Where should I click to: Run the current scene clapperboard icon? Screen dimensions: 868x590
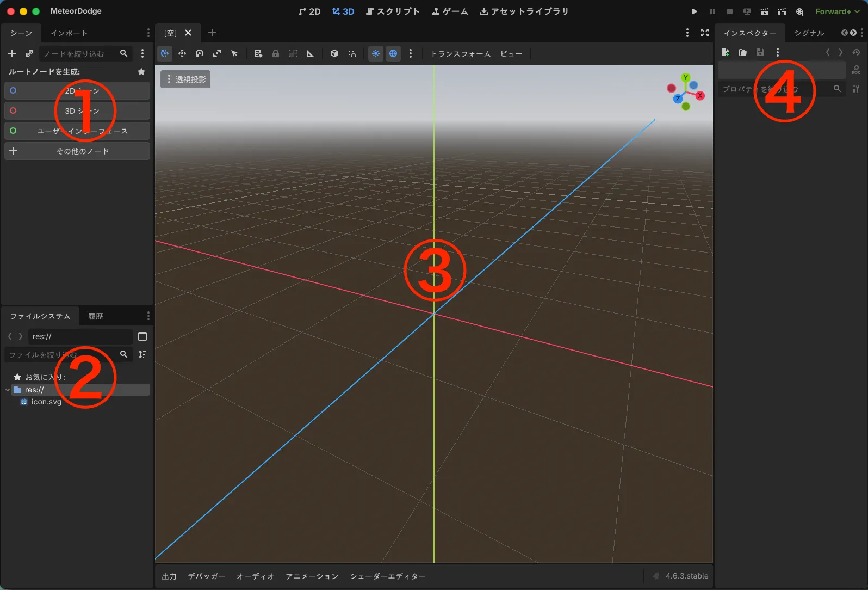765,11
